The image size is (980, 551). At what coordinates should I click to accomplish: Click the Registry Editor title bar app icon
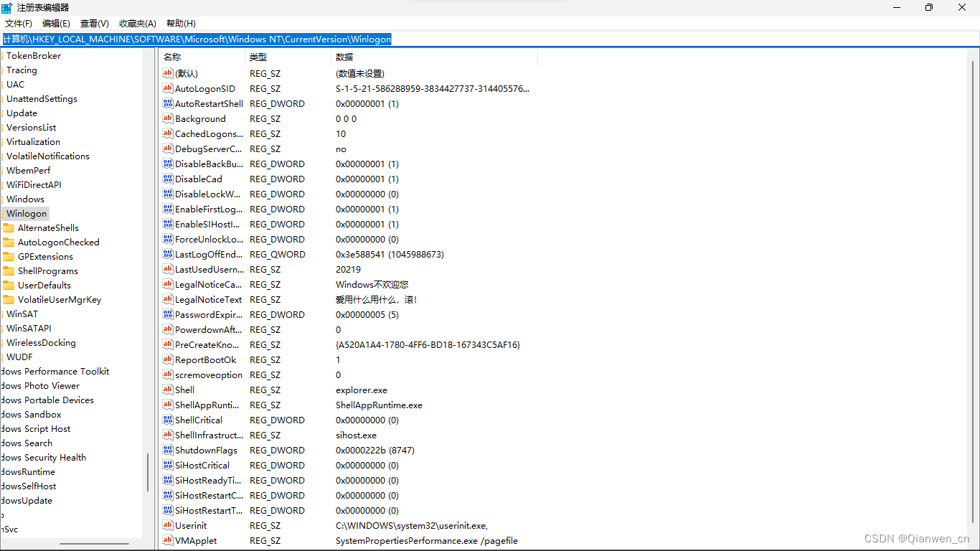tap(6, 7)
